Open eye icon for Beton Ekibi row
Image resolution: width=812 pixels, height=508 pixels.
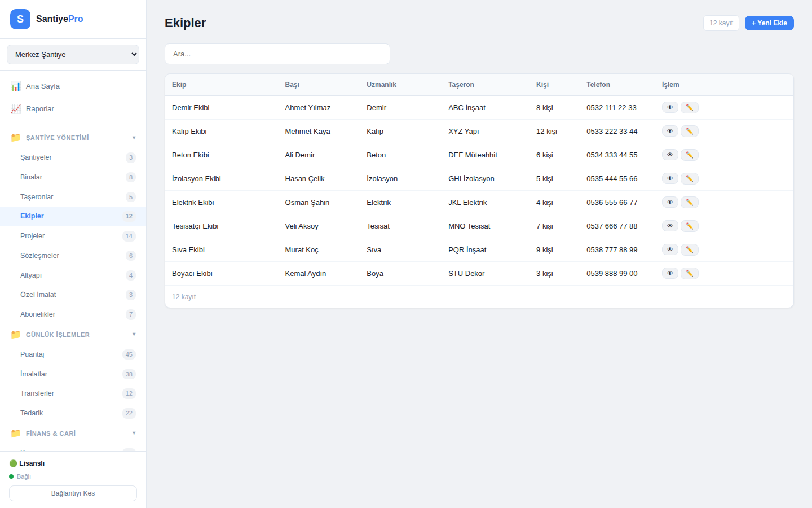pos(670,155)
